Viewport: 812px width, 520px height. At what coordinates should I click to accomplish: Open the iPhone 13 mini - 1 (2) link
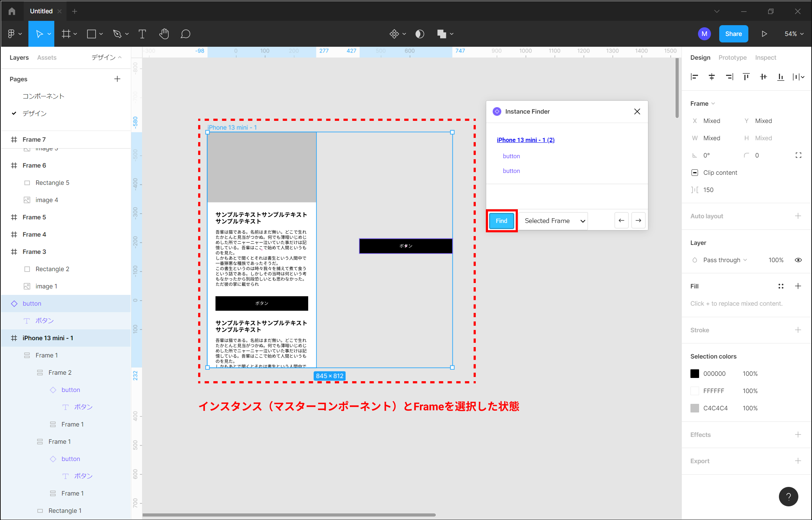click(525, 140)
